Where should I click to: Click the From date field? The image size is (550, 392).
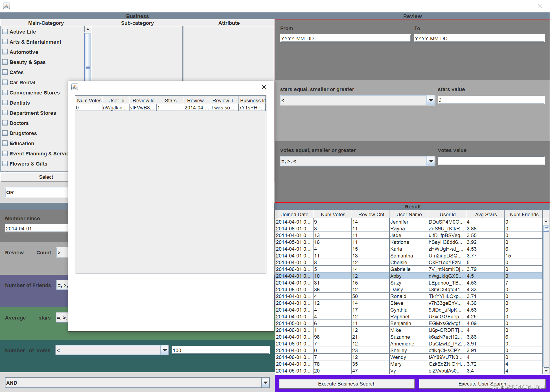pos(345,38)
